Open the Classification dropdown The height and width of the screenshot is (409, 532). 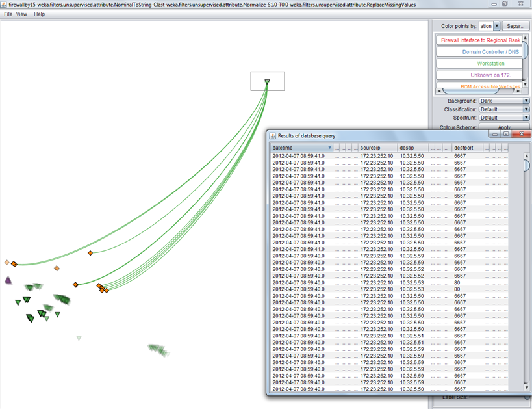tap(504, 109)
